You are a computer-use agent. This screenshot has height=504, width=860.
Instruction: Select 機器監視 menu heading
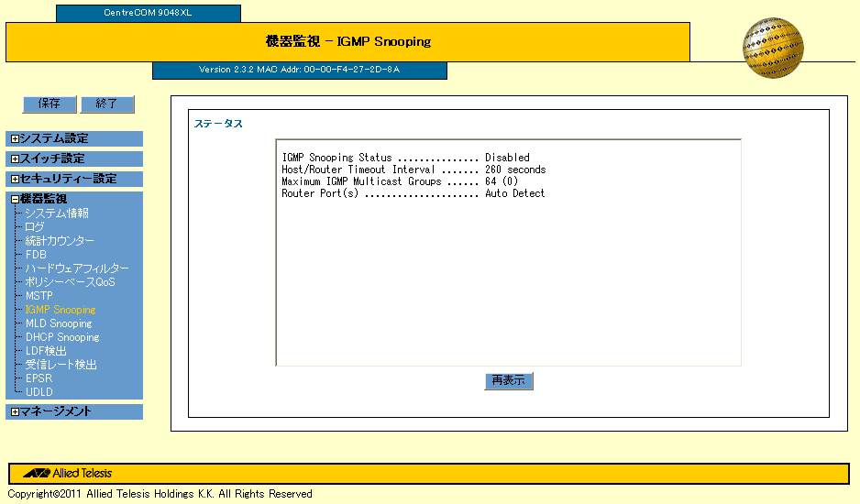[x=43, y=199]
